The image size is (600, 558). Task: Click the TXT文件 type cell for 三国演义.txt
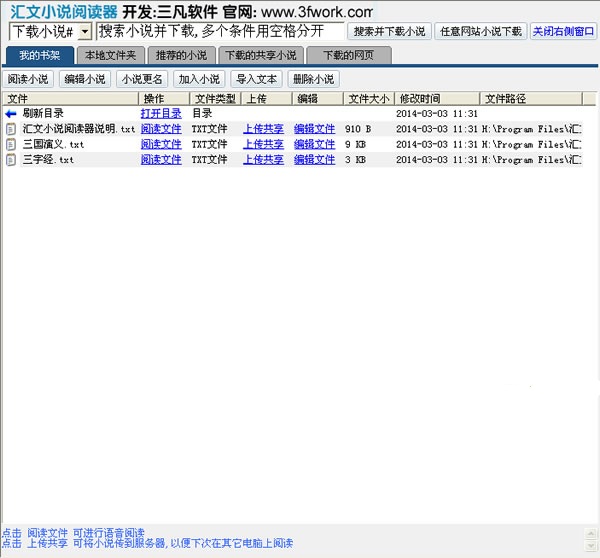tap(210, 144)
